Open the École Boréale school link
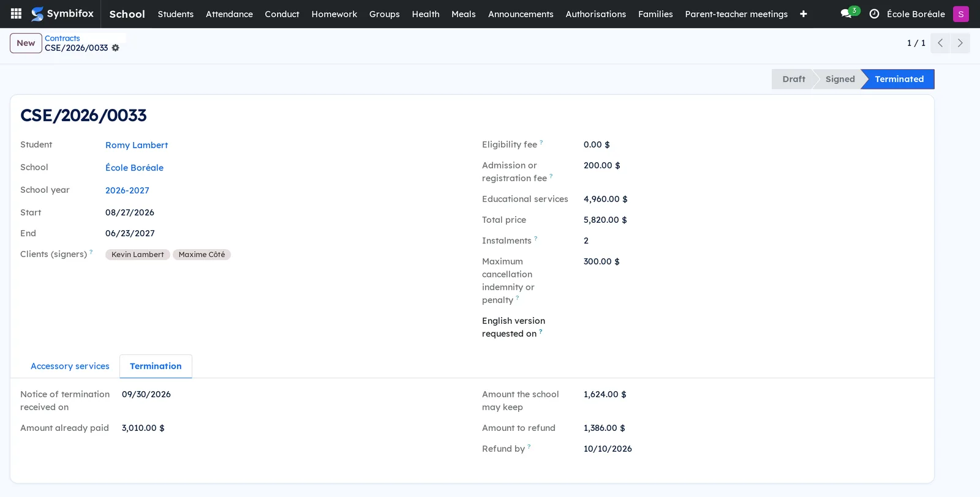Viewport: 980px width, 497px height. pos(134,168)
